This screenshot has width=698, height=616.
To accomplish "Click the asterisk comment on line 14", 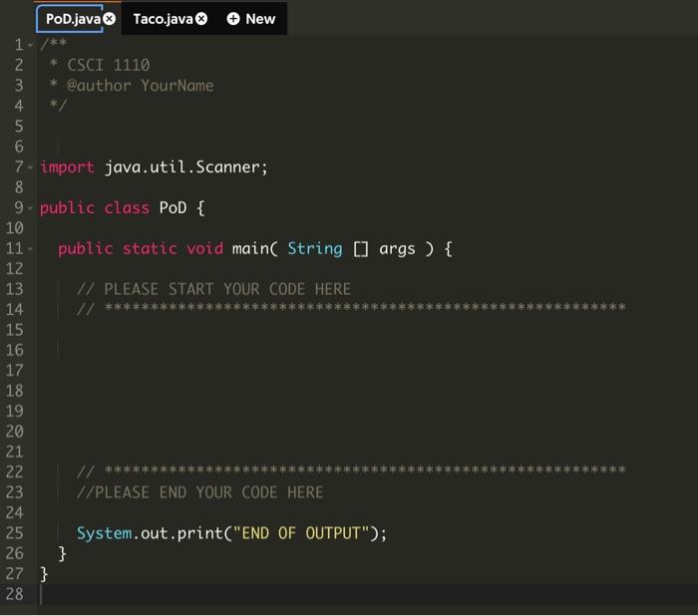I will [351, 308].
